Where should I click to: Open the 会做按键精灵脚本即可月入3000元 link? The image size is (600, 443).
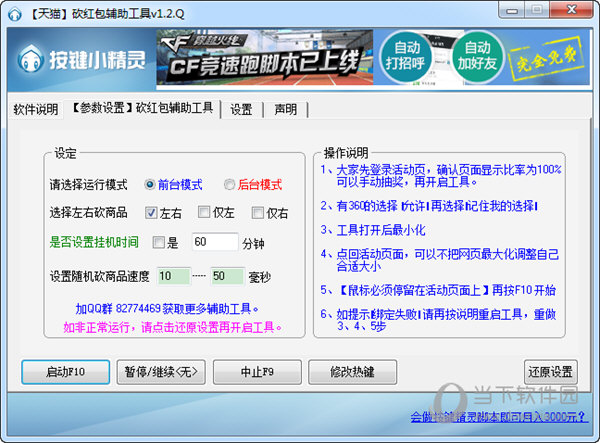[x=499, y=417]
